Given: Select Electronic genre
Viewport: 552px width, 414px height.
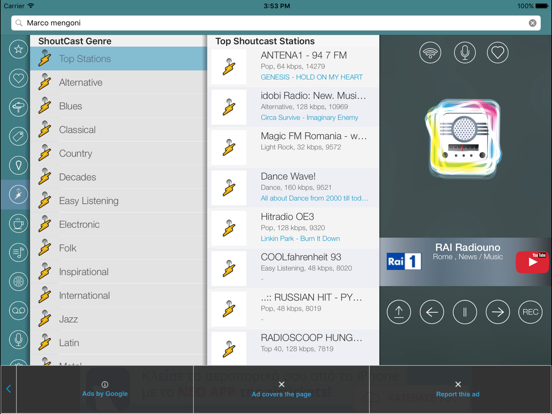Looking at the screenshot, I should pyautogui.click(x=118, y=224).
